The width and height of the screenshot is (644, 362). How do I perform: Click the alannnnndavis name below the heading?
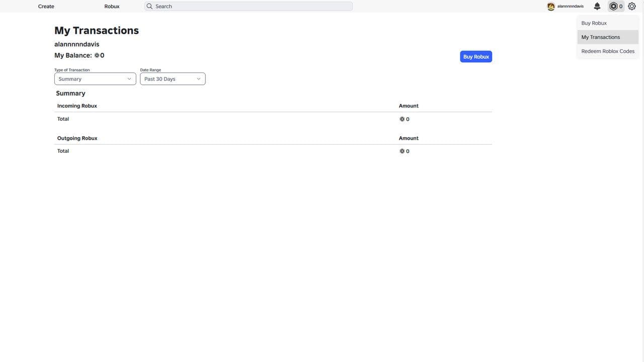point(77,44)
